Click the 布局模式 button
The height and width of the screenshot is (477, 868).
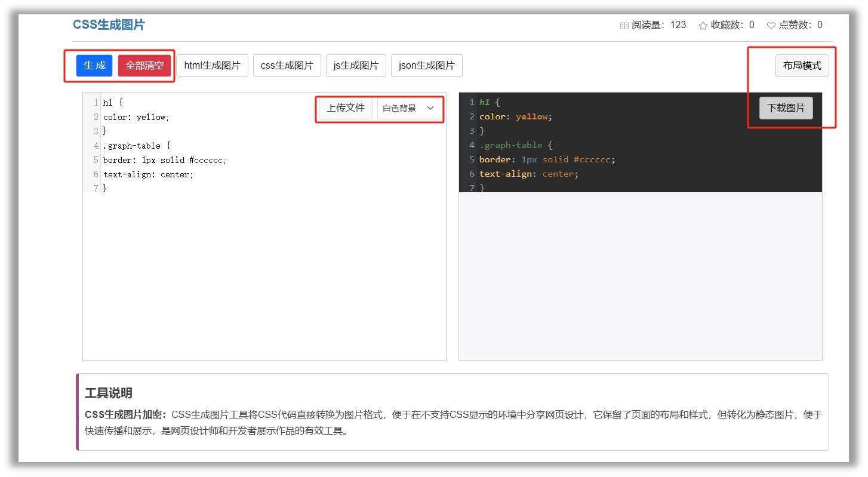[802, 66]
